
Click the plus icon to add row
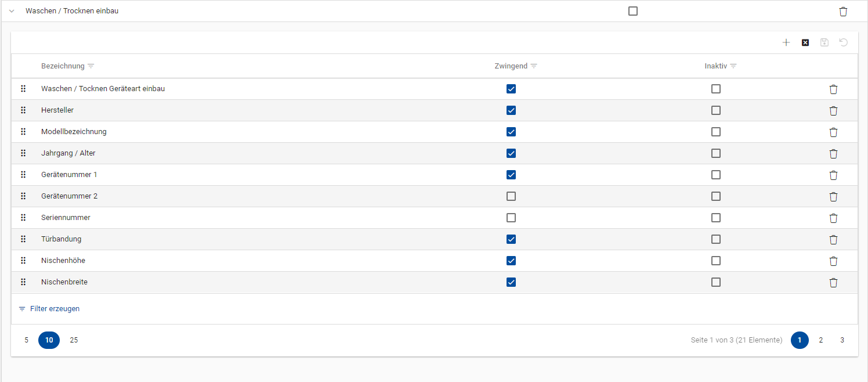click(786, 42)
